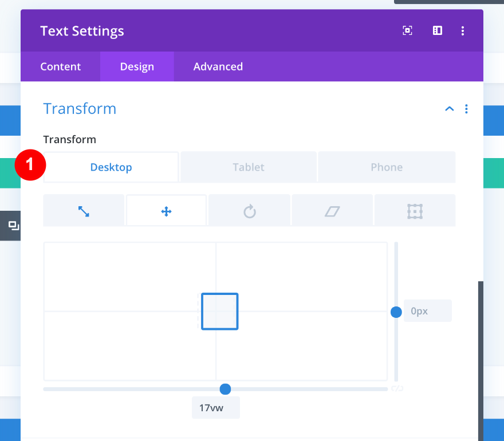
Task: Select the Tablet device view
Action: tap(249, 167)
